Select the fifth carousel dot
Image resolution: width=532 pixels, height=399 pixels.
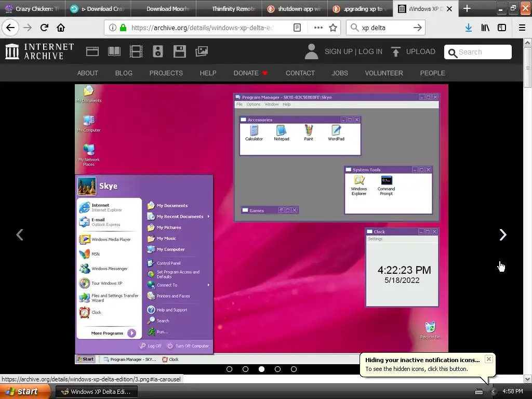point(294,369)
